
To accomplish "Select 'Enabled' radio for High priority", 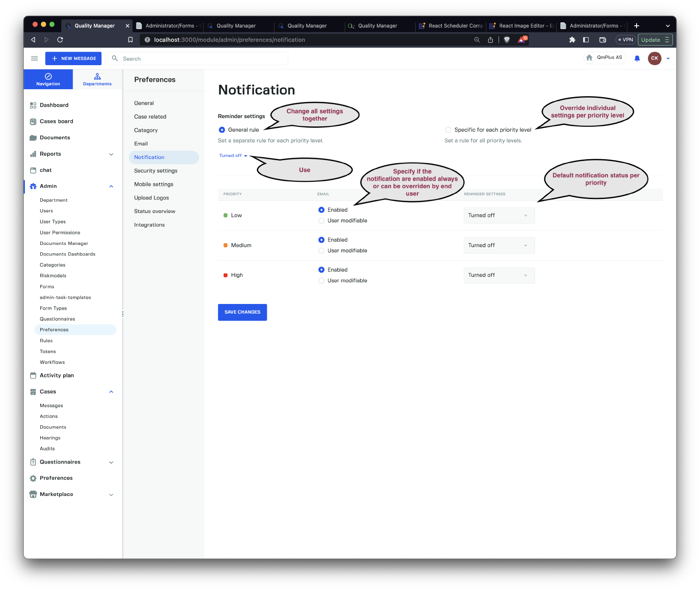I will (x=322, y=270).
